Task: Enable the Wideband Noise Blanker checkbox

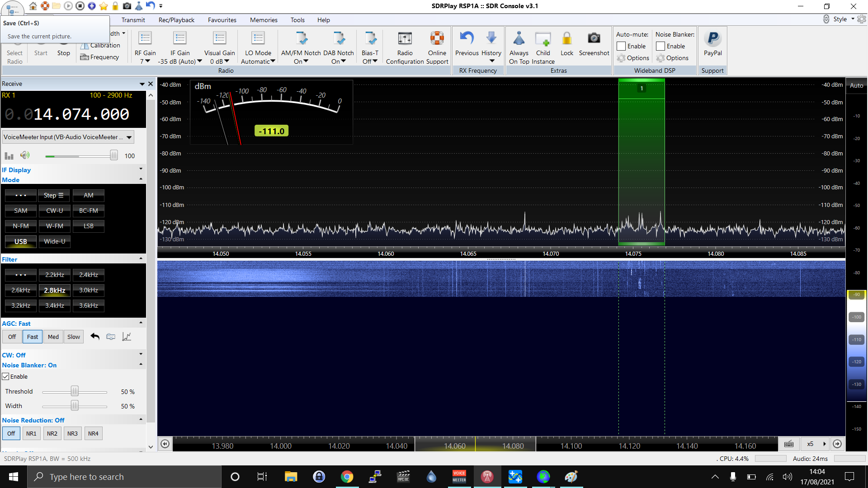Action: 660,46
